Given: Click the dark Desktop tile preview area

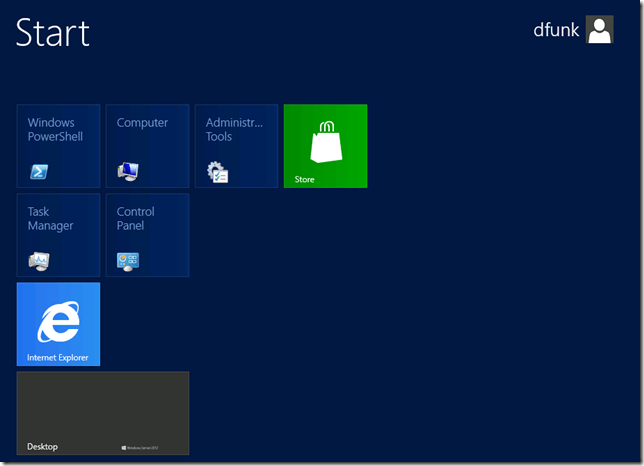Looking at the screenshot, I should click(x=102, y=405).
